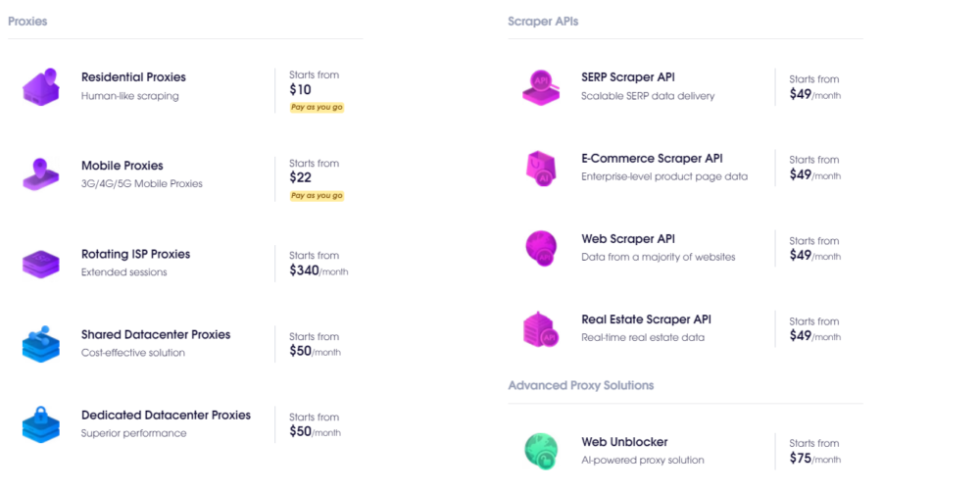Click the Scraper APIs section heading
This screenshot has height=491, width=980.
pos(543,21)
